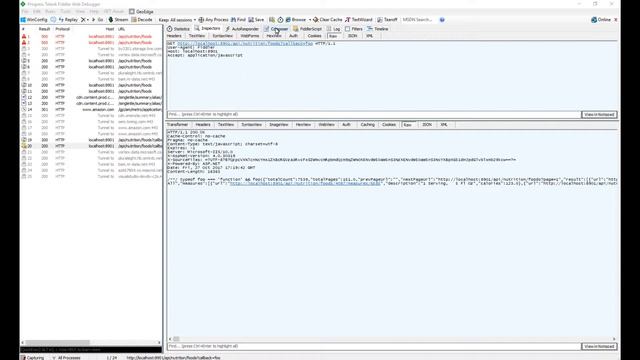
Task: Click the Any Process target icon
Action: coord(213,20)
